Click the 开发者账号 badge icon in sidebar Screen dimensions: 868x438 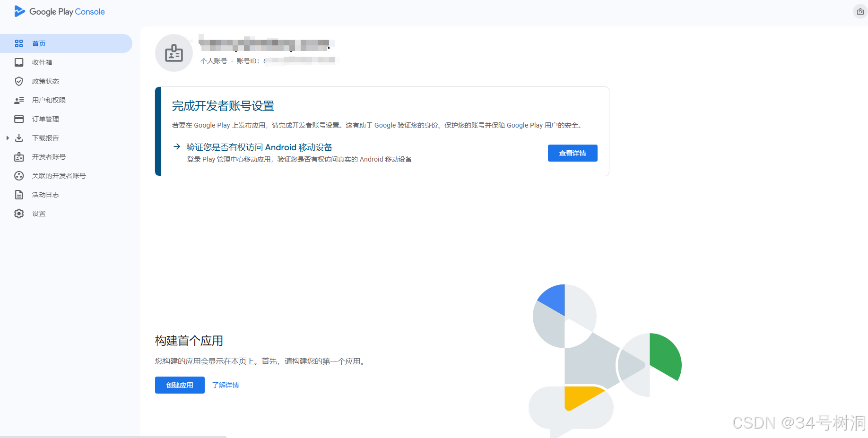point(19,157)
